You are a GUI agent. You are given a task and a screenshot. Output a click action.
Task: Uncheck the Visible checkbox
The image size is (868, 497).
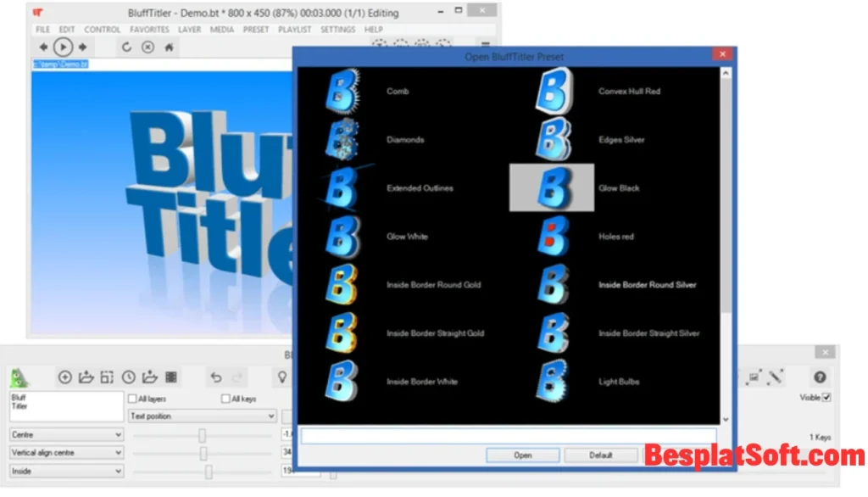(825, 397)
